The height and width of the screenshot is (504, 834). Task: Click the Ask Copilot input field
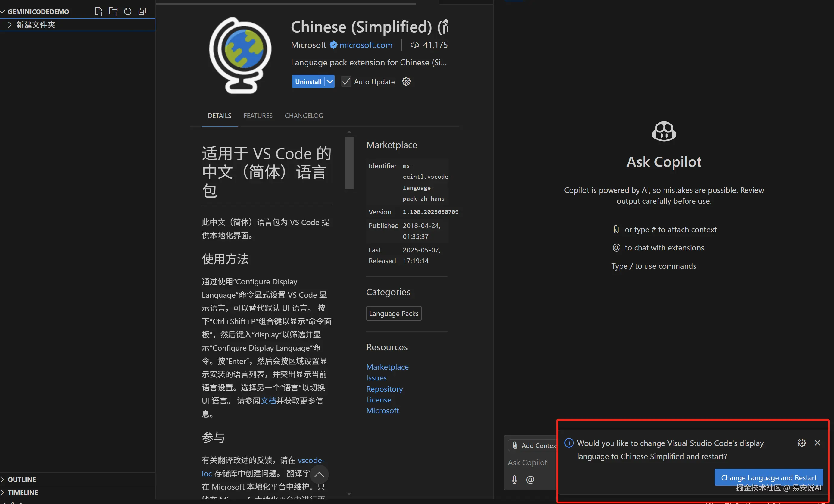tap(528, 462)
